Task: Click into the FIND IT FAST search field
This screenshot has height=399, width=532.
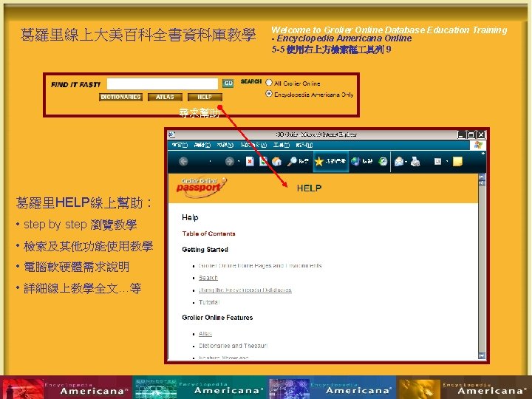Action: pyautogui.click(x=163, y=83)
